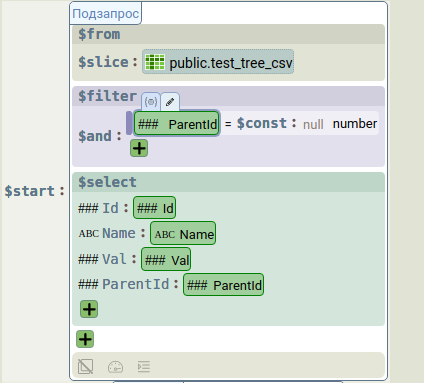Click the indent lines icon in bottom toolbar

[x=144, y=367]
